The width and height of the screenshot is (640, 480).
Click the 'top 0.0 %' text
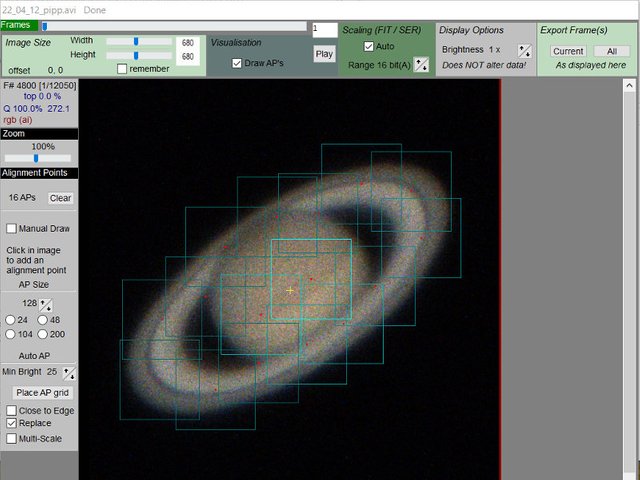(x=42, y=96)
